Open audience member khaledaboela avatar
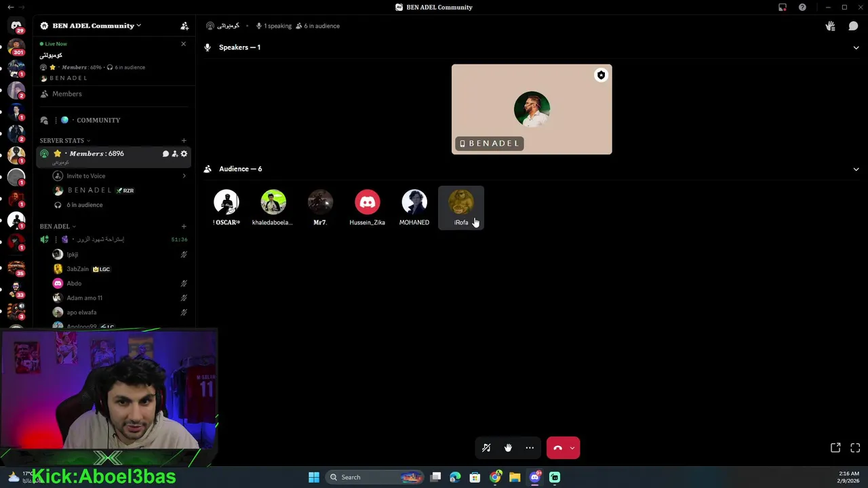868x488 pixels. tap(273, 202)
